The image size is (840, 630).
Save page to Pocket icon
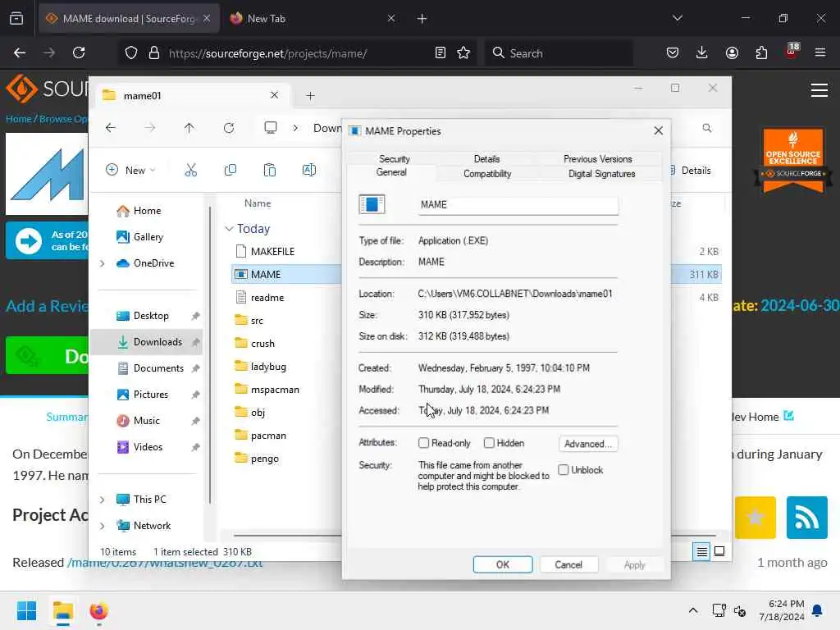673,52
